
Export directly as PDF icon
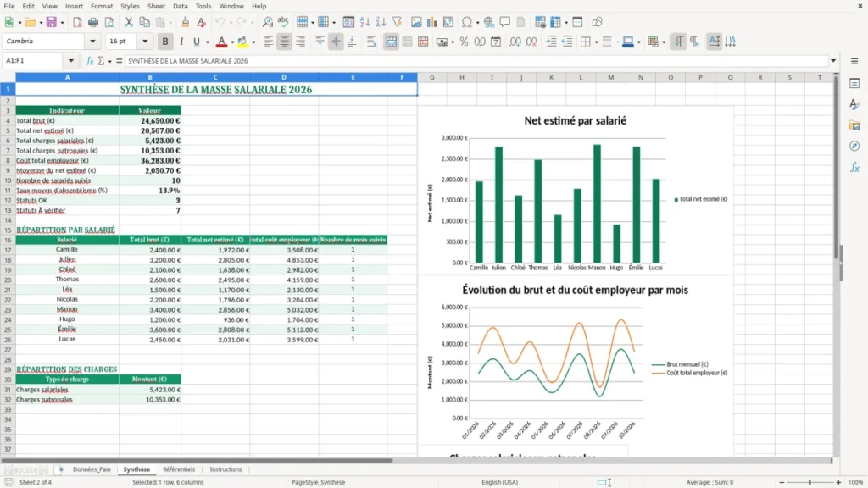point(77,22)
